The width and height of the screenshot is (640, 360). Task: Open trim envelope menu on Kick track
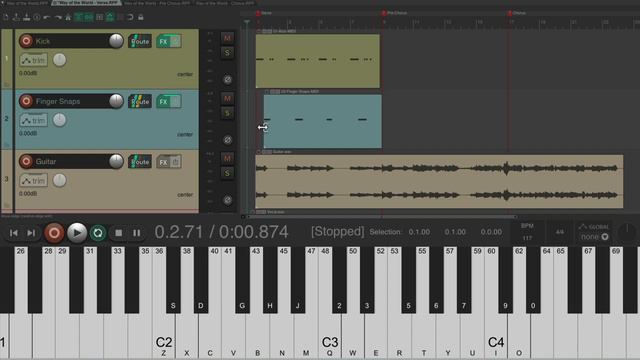pos(33,60)
